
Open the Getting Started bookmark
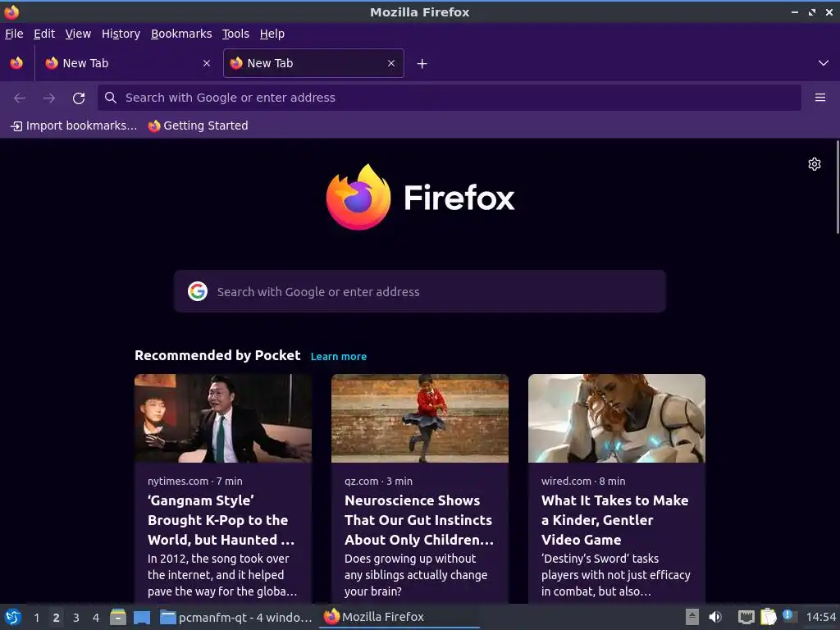point(199,126)
